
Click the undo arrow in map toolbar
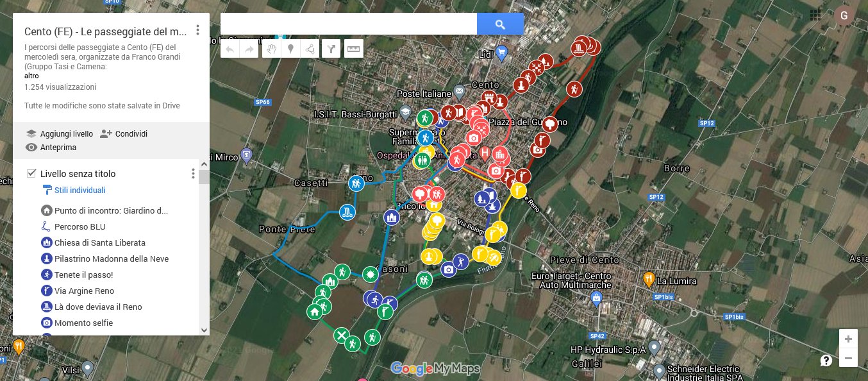pos(230,49)
